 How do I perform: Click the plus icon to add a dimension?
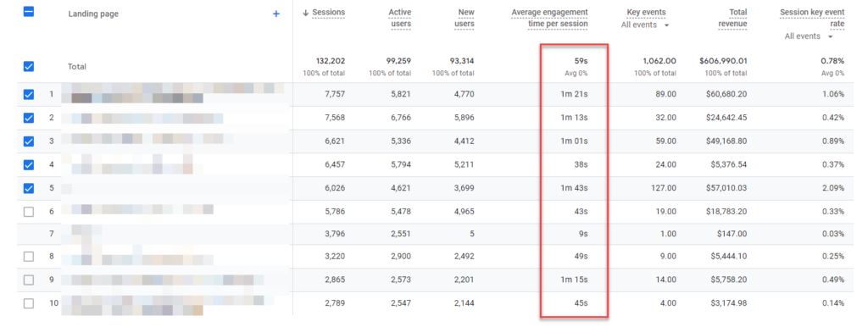tap(276, 14)
